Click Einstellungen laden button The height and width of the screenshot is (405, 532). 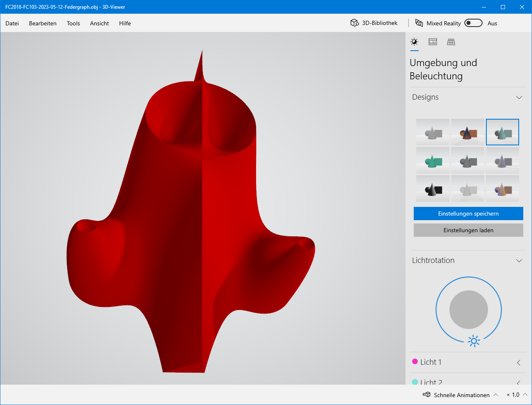[468, 230]
